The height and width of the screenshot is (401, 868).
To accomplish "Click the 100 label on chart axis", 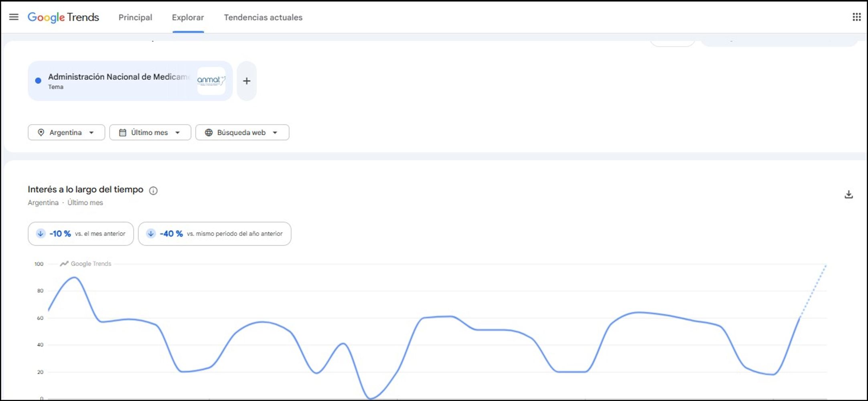I will (39, 264).
